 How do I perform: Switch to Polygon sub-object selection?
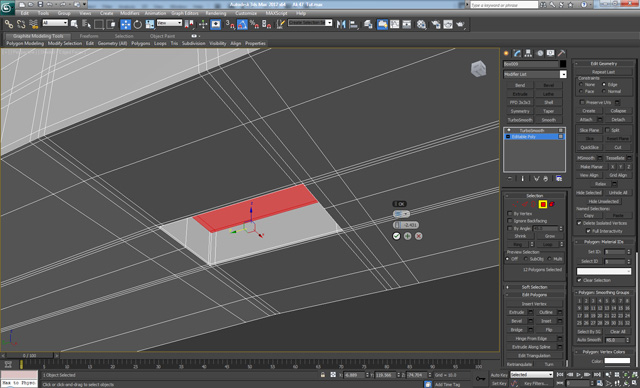543,204
